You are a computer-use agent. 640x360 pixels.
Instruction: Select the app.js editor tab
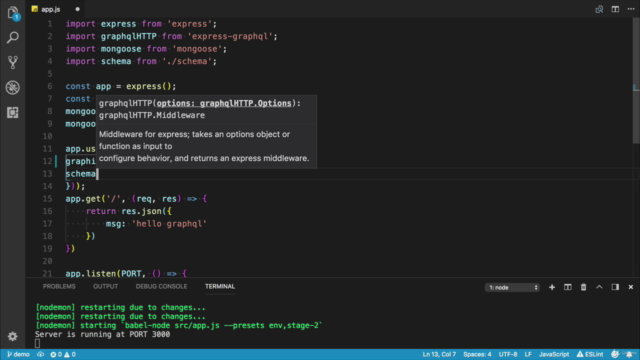click(50, 9)
